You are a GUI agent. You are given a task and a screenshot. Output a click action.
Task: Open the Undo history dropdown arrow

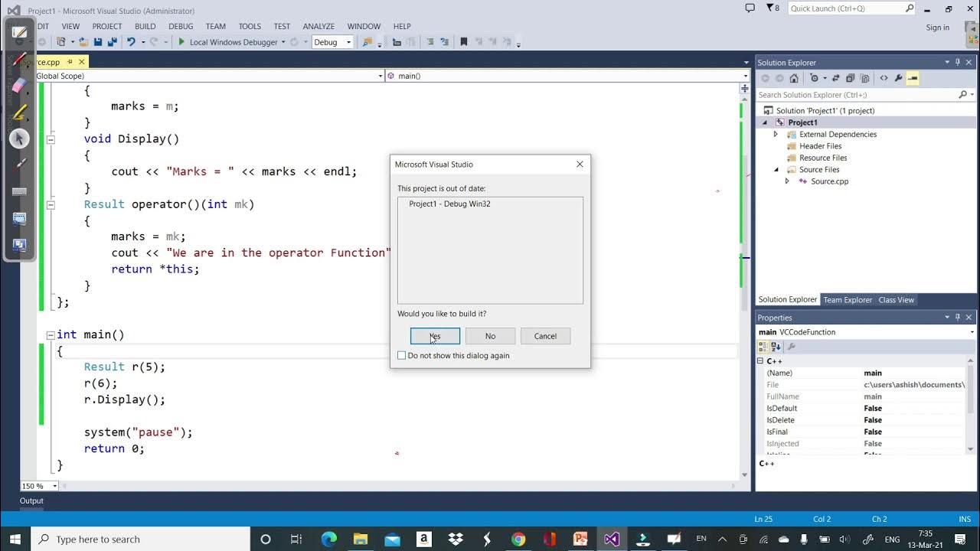pos(142,42)
